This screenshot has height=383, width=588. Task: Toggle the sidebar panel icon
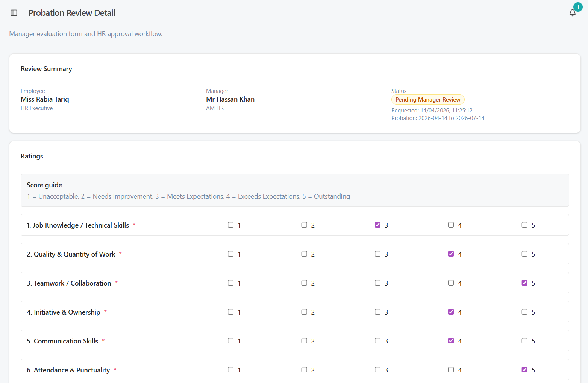point(14,13)
